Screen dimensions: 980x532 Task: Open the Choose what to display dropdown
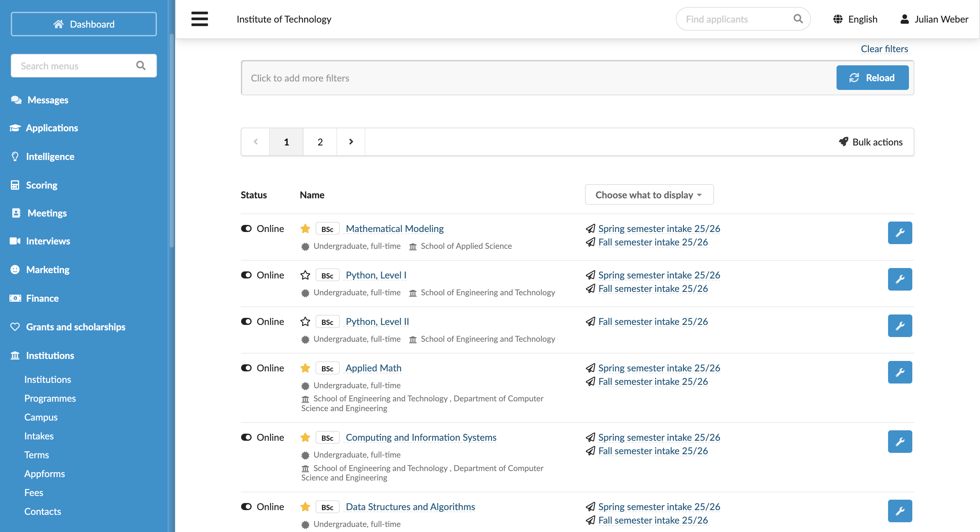click(649, 195)
